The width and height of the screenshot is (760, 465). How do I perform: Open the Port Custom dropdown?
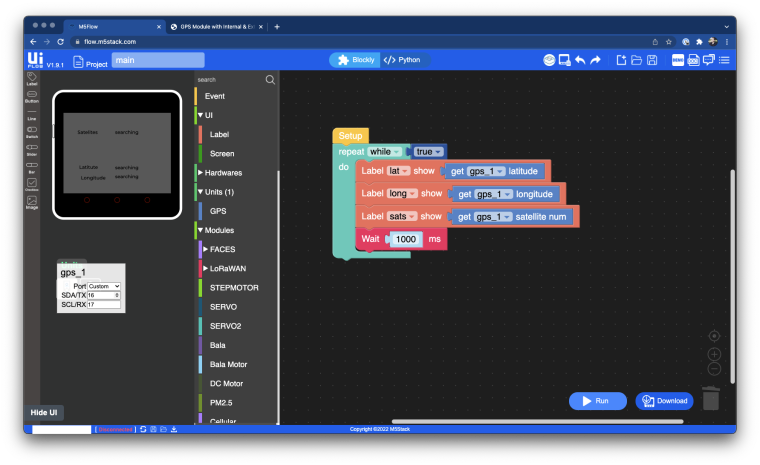pyautogui.click(x=104, y=287)
